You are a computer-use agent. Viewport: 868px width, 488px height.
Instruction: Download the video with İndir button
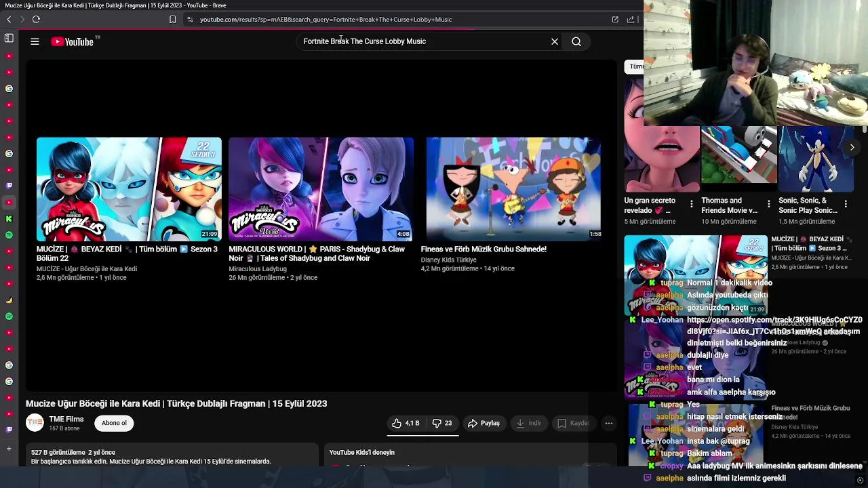[528, 423]
